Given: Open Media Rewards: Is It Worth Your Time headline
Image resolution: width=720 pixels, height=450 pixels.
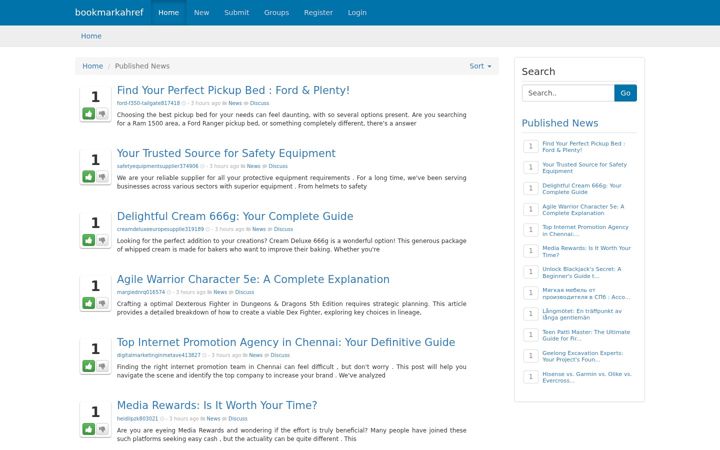Looking at the screenshot, I should coord(217,405).
